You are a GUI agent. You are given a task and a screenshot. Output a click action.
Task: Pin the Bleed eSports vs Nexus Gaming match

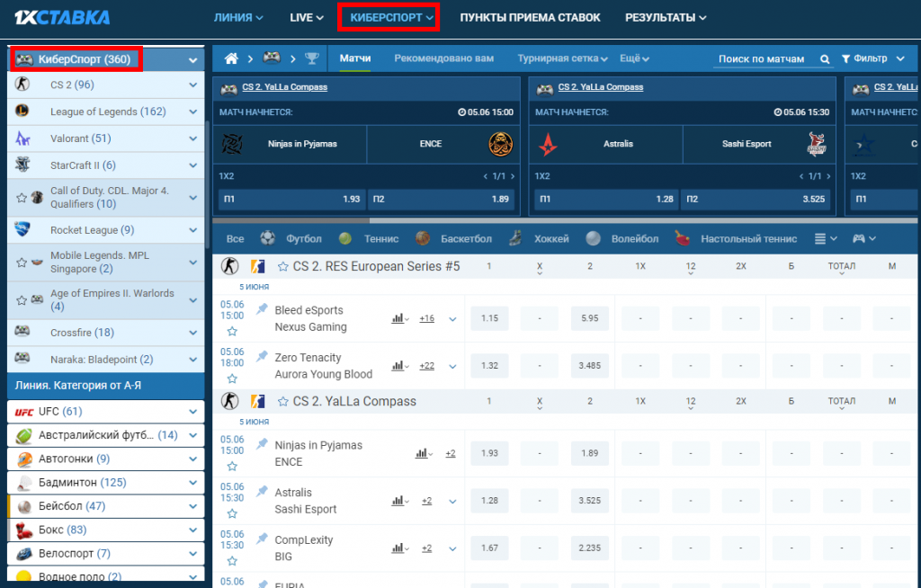coord(262,309)
